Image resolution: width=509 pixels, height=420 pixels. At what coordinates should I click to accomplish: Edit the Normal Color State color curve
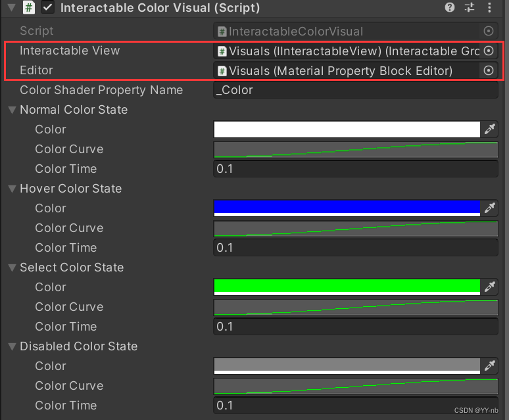tap(356, 149)
